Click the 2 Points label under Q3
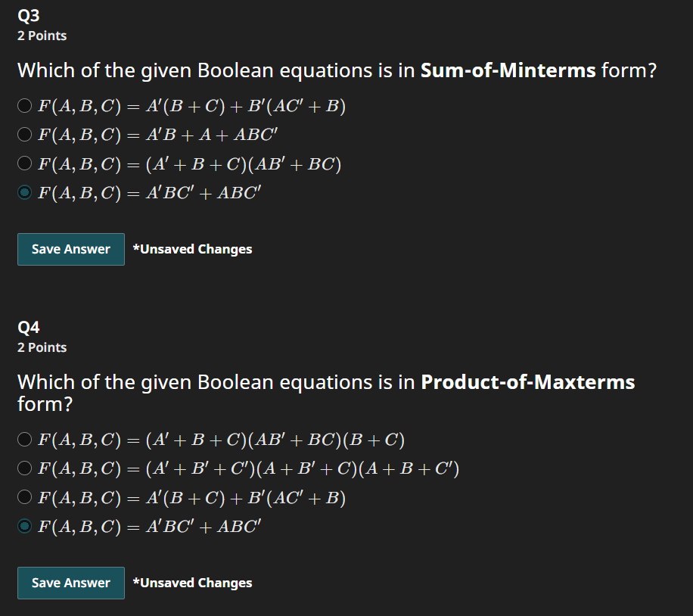The width and height of the screenshot is (693, 616). [41, 36]
